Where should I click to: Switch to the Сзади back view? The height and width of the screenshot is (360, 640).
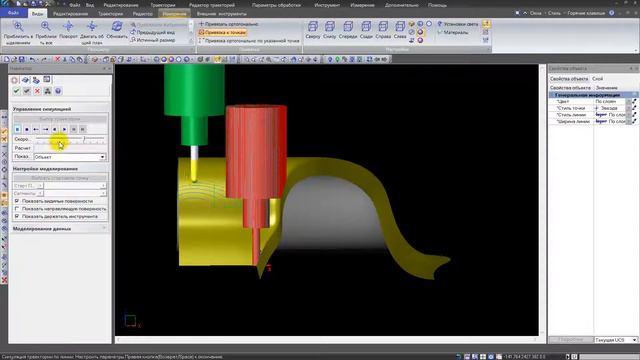tap(366, 30)
